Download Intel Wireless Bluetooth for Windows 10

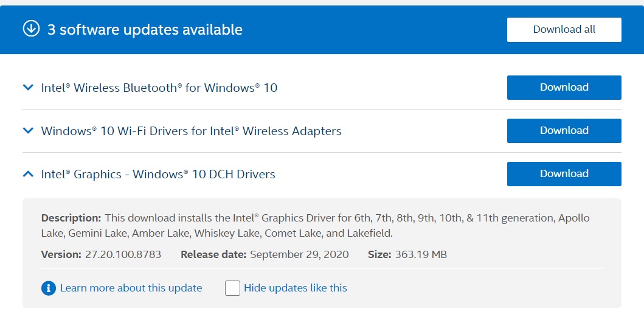pos(564,88)
